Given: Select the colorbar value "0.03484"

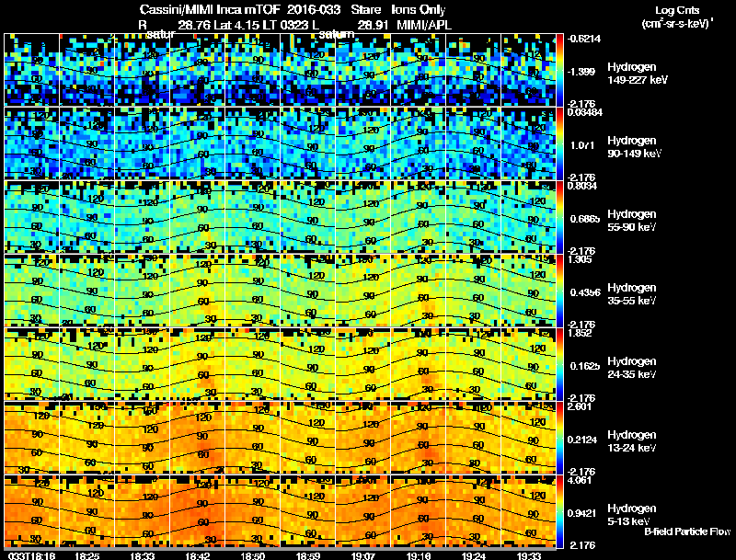Looking at the screenshot, I should pos(585,112).
